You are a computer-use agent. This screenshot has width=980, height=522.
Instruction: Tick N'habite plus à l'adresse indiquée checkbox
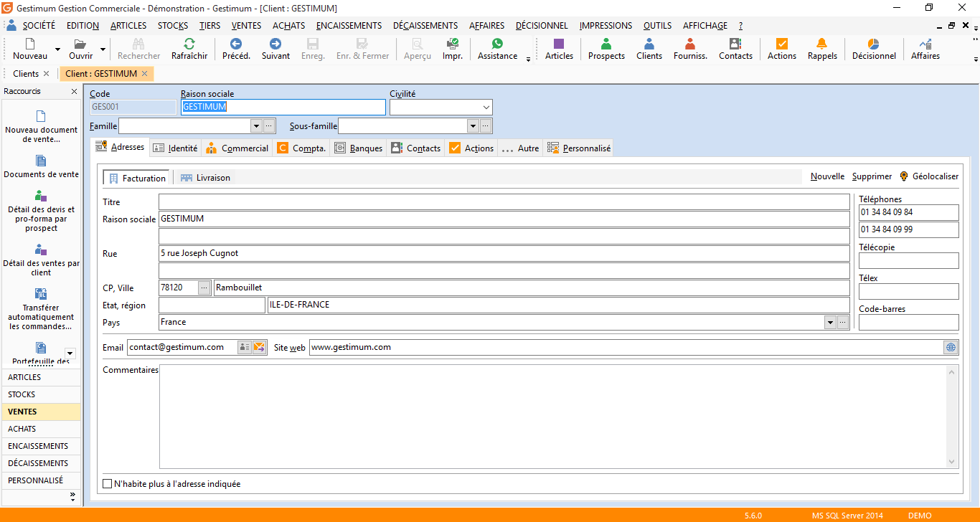pyautogui.click(x=108, y=484)
